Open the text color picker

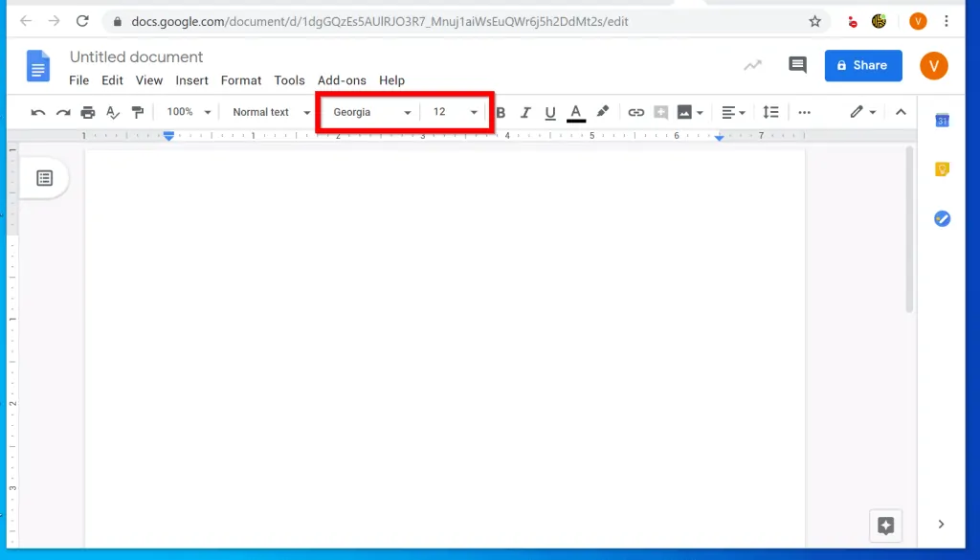tap(575, 112)
